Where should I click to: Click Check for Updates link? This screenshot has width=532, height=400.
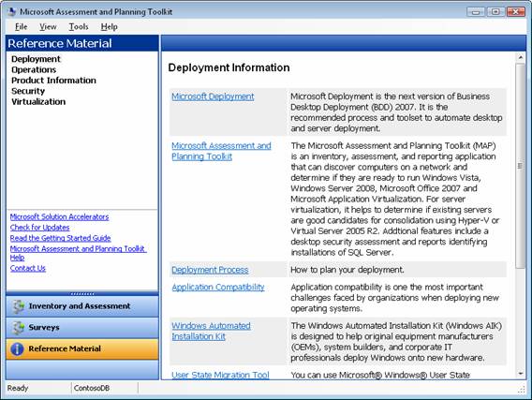(x=39, y=228)
